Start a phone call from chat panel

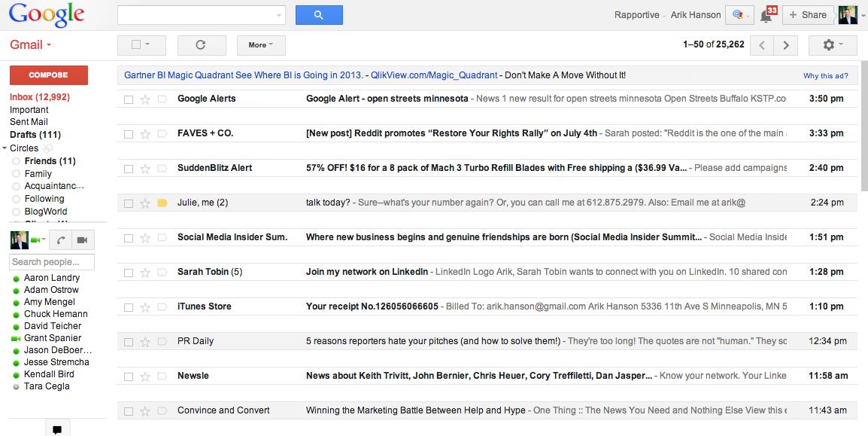tap(62, 240)
